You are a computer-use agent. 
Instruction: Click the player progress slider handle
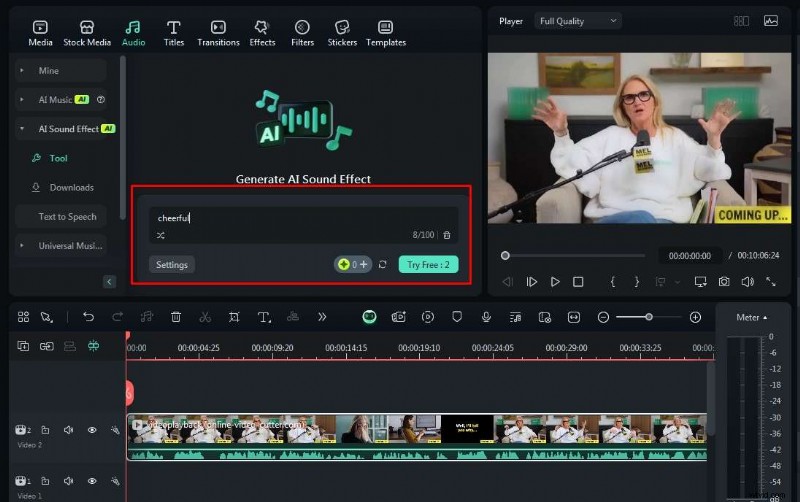505,256
